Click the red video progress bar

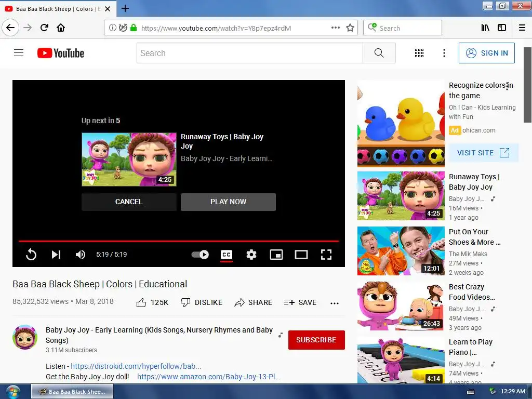tap(179, 241)
